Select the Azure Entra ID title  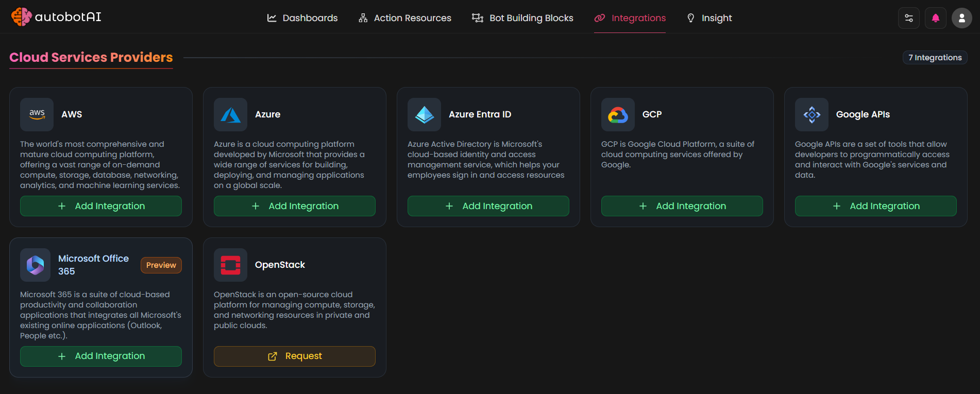tap(480, 114)
